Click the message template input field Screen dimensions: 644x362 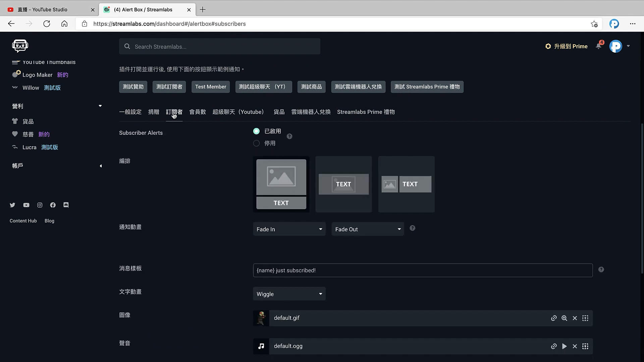(x=423, y=270)
